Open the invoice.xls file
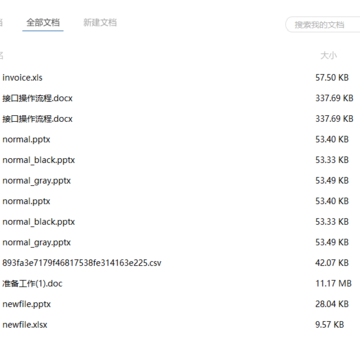360x360 pixels. (x=22, y=78)
